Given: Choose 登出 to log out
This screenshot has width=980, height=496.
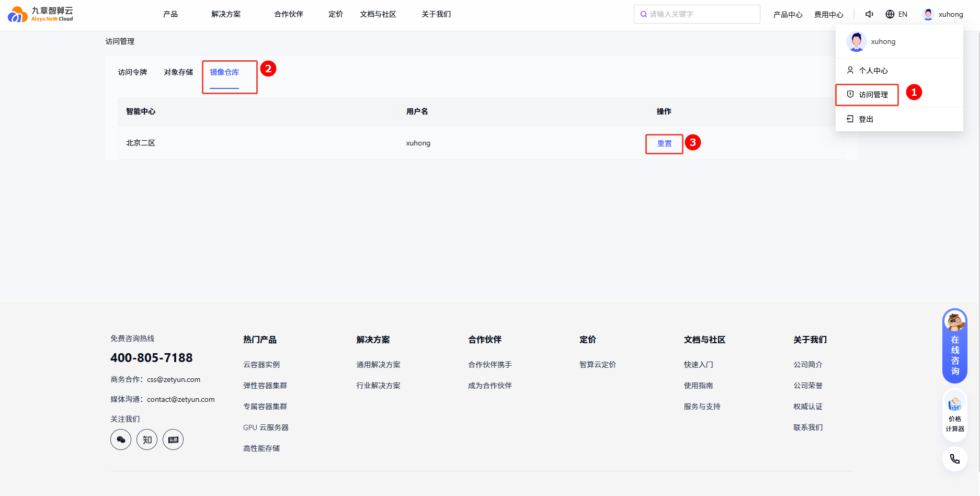Looking at the screenshot, I should [865, 119].
